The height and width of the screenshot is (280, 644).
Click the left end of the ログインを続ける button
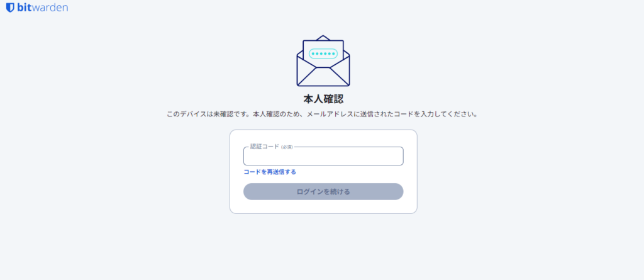click(252, 192)
